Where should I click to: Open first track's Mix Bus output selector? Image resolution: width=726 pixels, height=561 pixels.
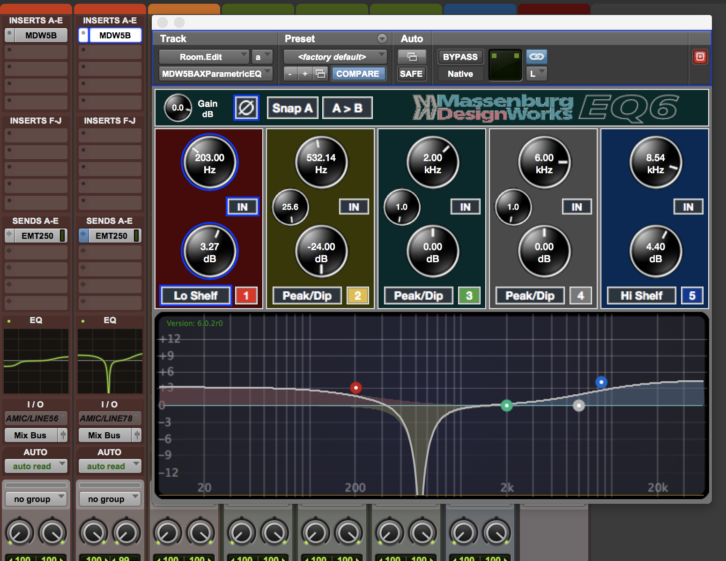point(31,435)
